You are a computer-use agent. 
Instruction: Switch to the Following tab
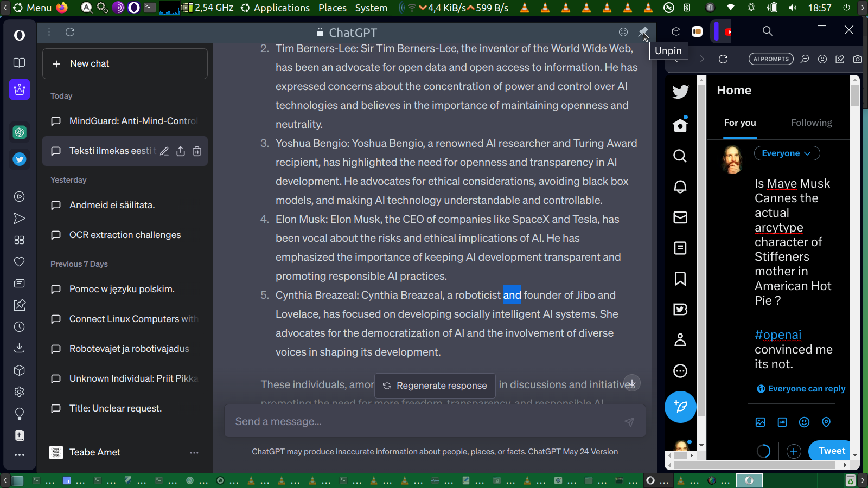coord(812,123)
